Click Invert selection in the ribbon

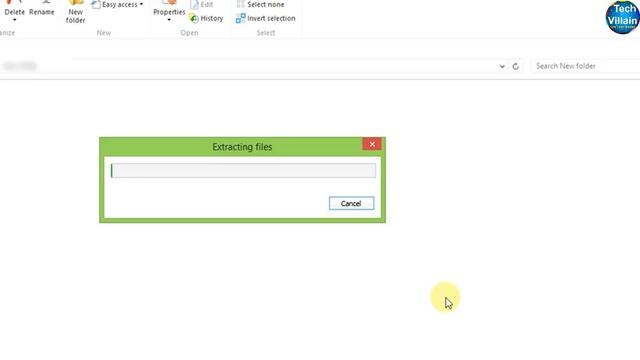coord(265,18)
